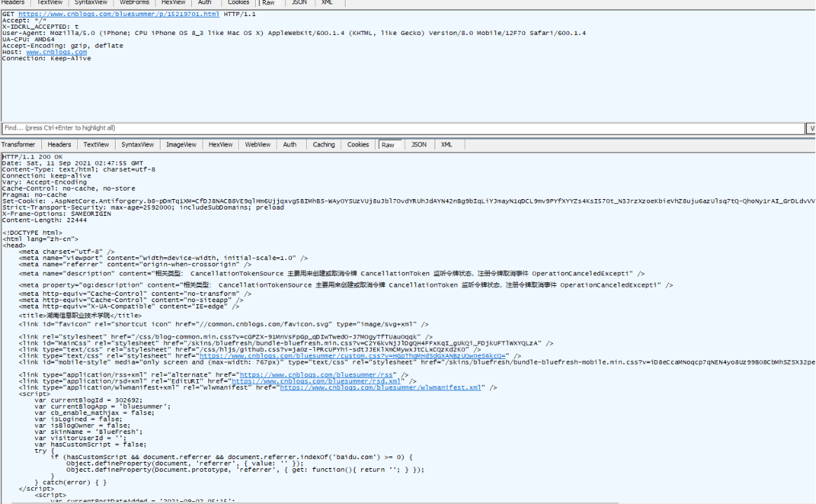Open request inspector's Auth tab
The height and width of the screenshot is (504, 816).
pos(205,3)
